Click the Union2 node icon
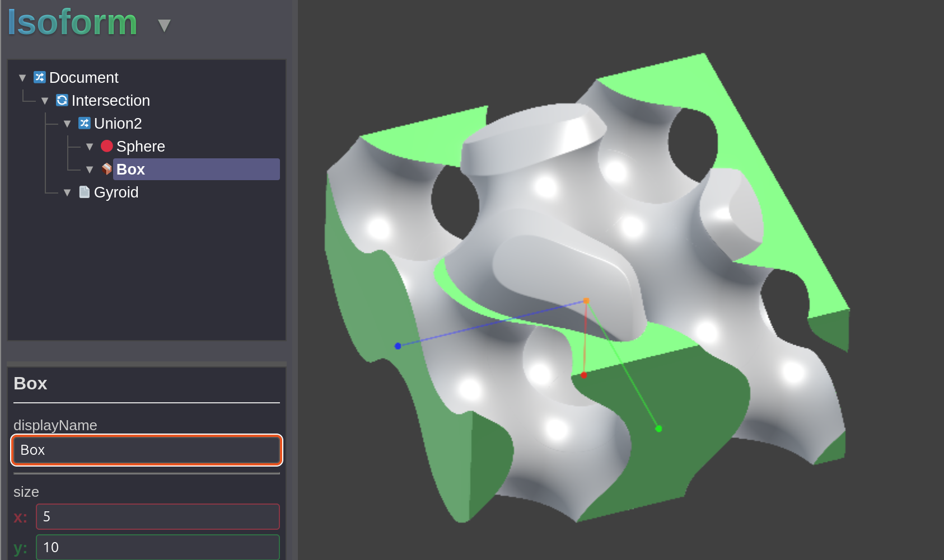Image resolution: width=944 pixels, height=560 pixels. 84,123
